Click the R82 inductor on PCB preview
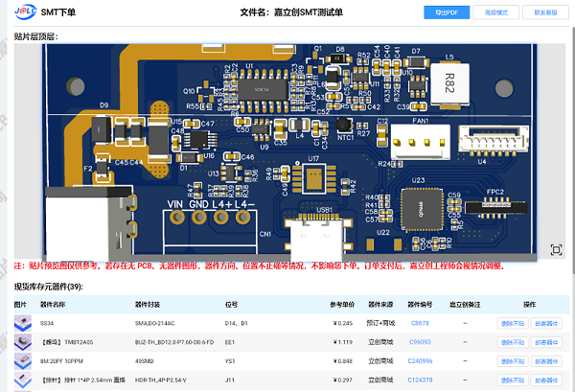The width and height of the screenshot is (575, 392). point(448,82)
